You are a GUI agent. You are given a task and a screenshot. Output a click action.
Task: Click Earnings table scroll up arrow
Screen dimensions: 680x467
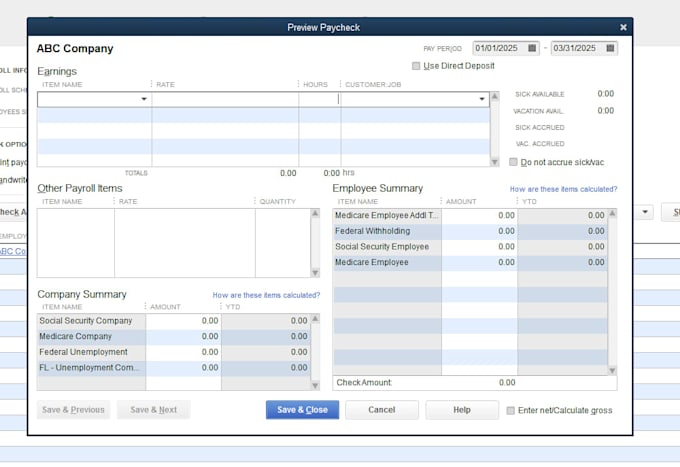pyautogui.click(x=494, y=96)
